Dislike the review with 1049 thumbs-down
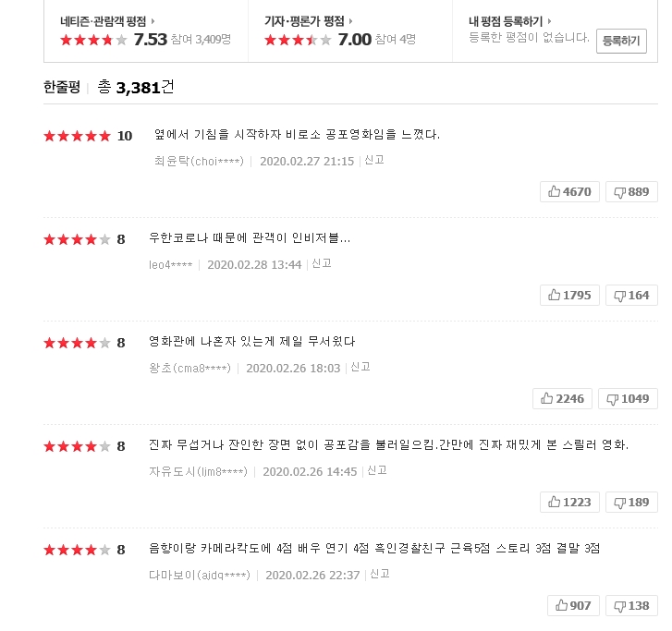Viewport: 672px width, 631px height. click(629, 399)
